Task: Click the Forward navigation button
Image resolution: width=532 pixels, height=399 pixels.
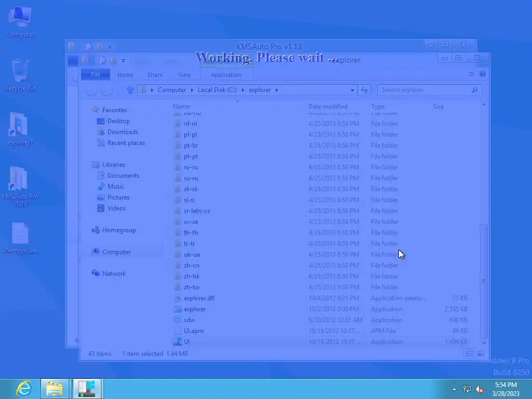Action: (x=107, y=90)
